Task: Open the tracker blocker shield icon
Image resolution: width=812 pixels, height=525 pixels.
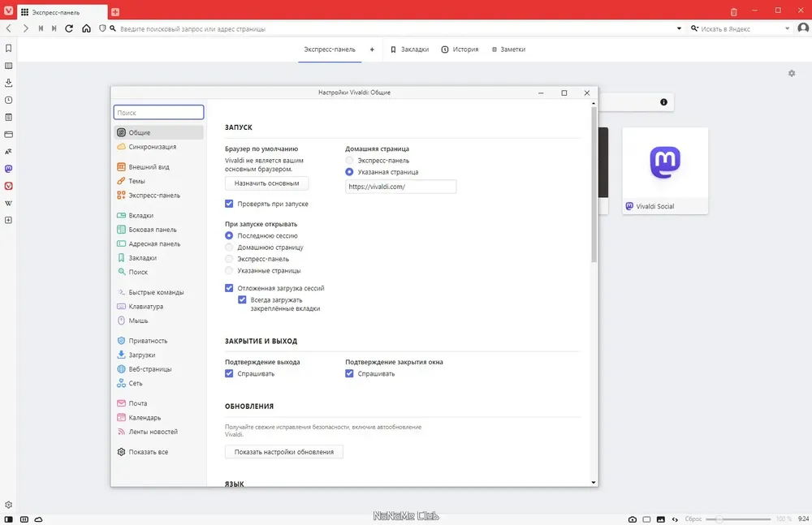Action: pyautogui.click(x=102, y=28)
